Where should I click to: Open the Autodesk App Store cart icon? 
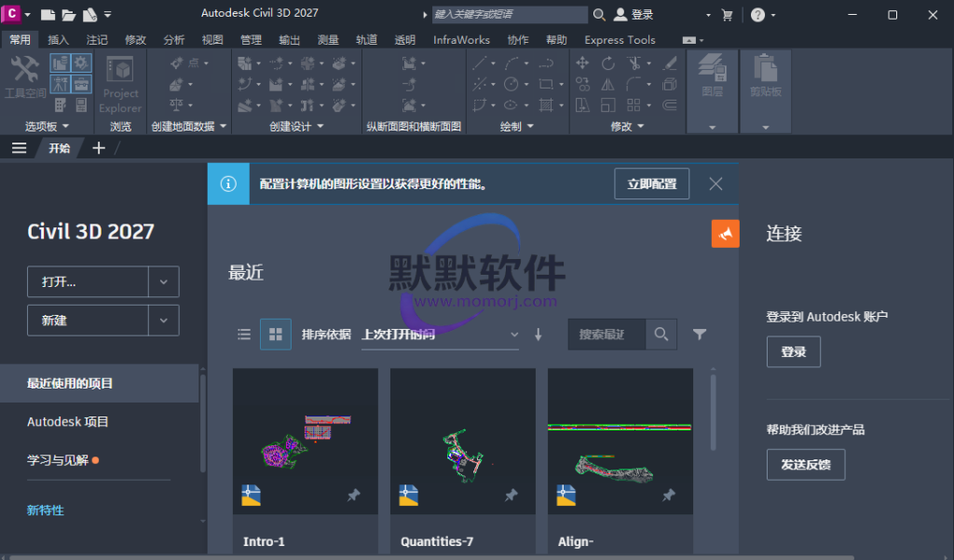[727, 15]
